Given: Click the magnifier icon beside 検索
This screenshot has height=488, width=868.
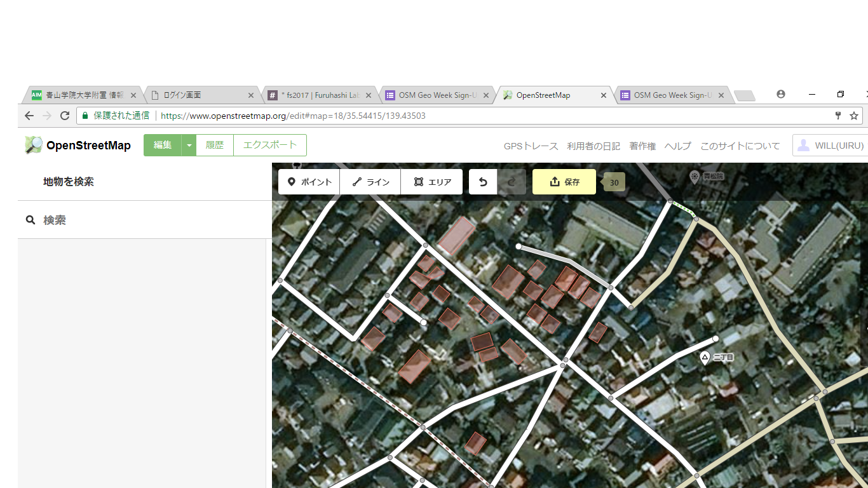Looking at the screenshot, I should tap(31, 219).
